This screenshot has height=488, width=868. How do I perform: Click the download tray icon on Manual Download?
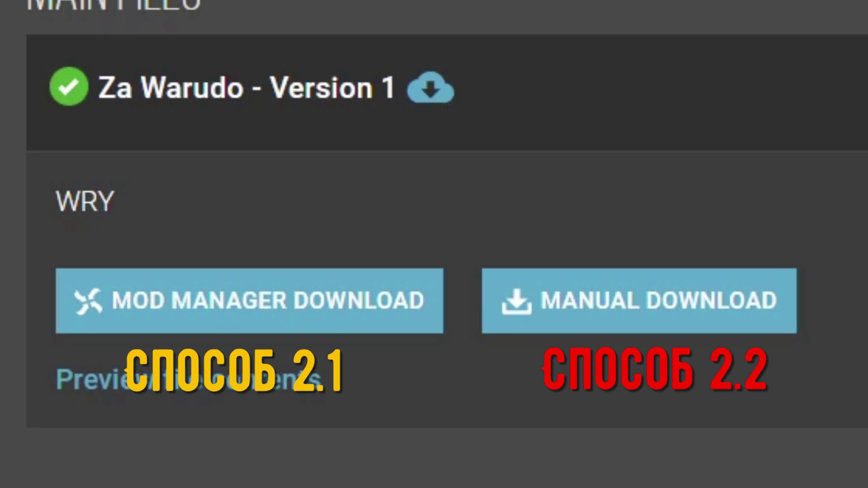coord(516,301)
